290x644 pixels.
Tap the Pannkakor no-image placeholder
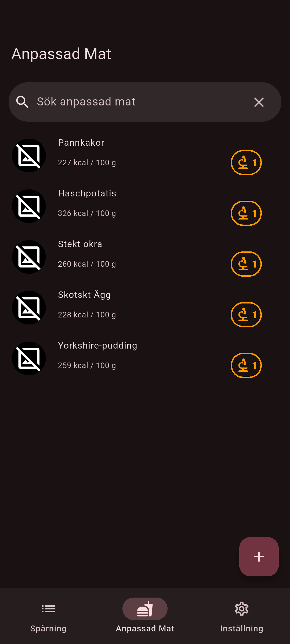click(29, 156)
